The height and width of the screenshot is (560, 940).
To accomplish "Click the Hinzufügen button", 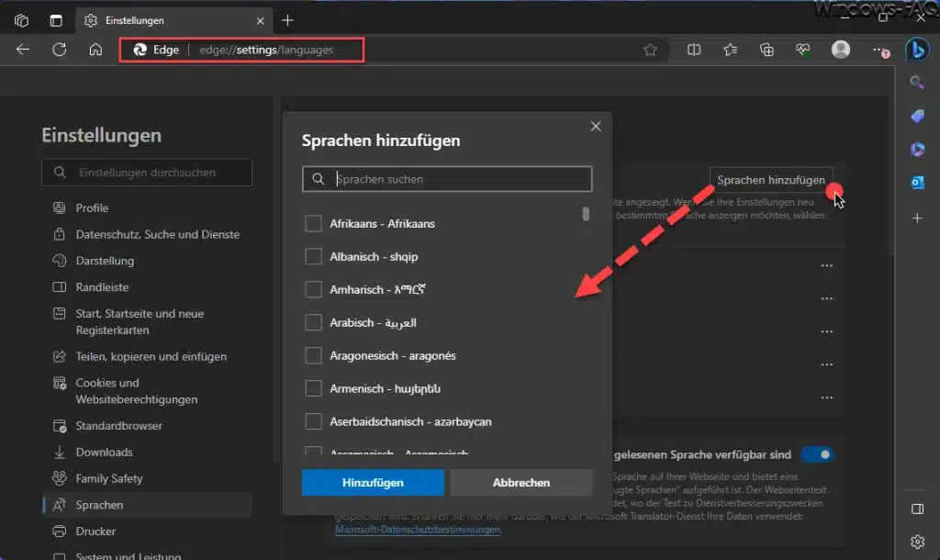I will pos(373,483).
